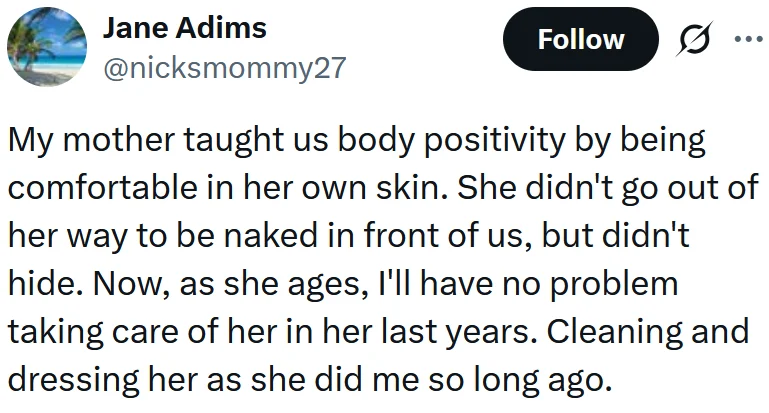Click the Follow button

581,39
